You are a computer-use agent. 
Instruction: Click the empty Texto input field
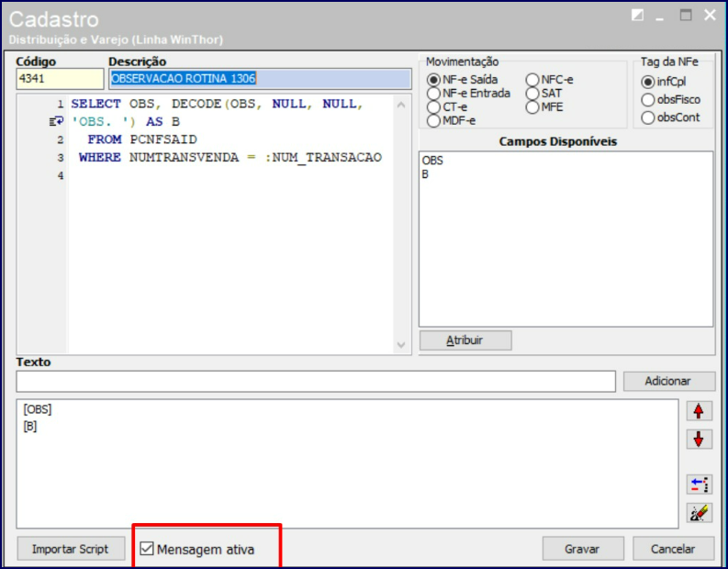pyautogui.click(x=316, y=382)
